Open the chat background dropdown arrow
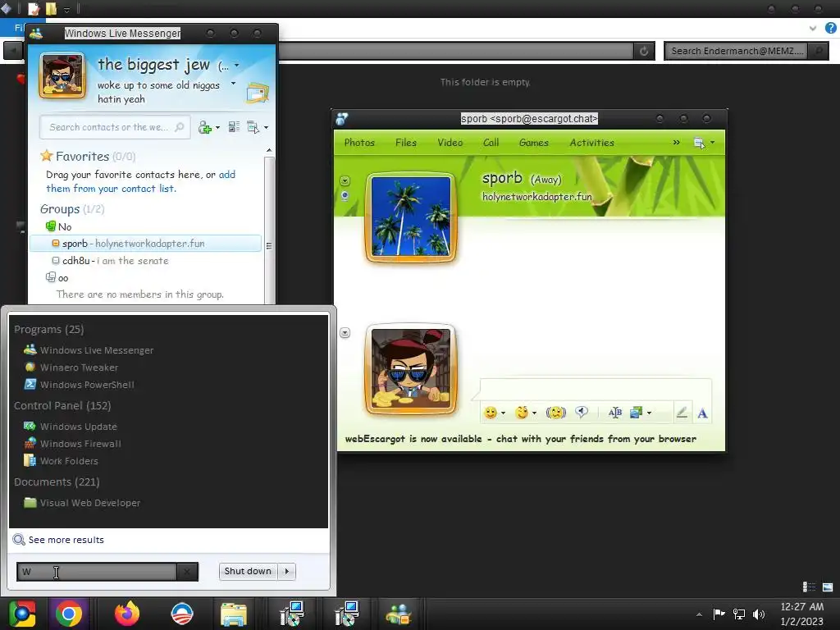This screenshot has width=840, height=630. (650, 413)
